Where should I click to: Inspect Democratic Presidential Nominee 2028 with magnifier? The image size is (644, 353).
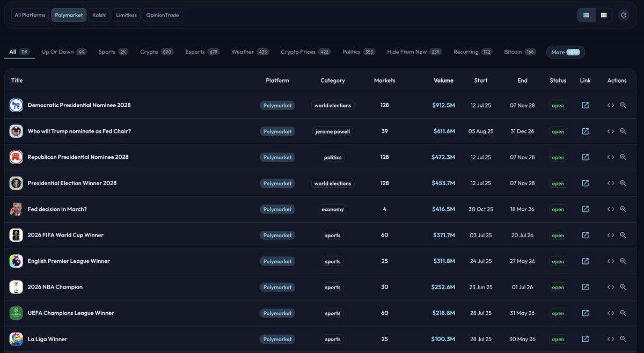click(623, 105)
